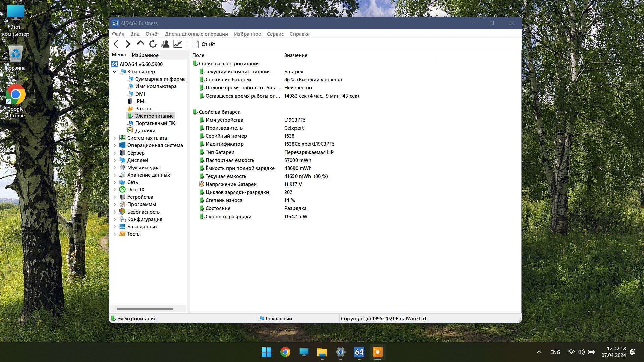
Task: Open the Разгон overclock item
Action: pos(143,109)
